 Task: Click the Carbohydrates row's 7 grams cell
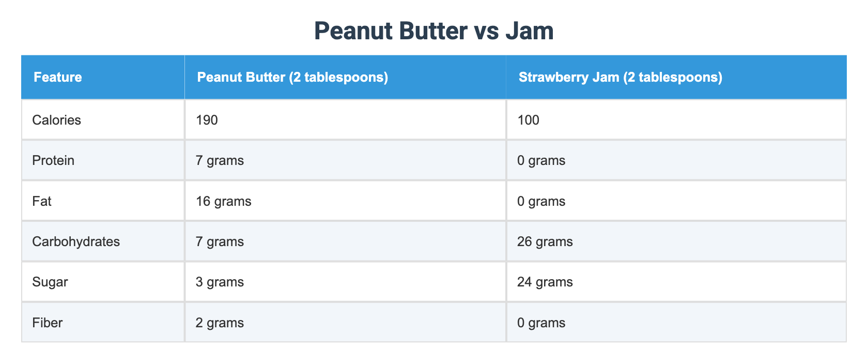tap(220, 241)
